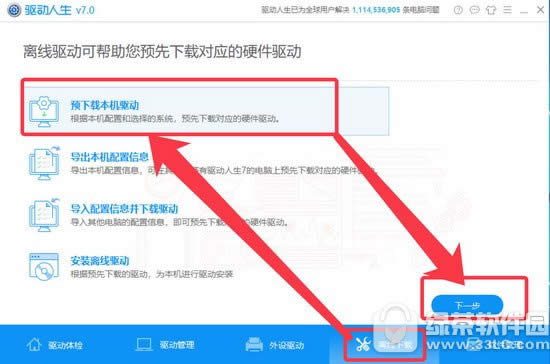The image size is (550, 364).
Task: Click the 导入配置信息并下载驱动 import icon
Action: (44, 215)
